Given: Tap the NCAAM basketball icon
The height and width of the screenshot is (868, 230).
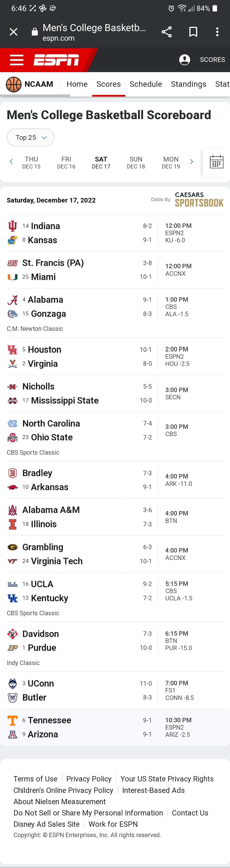Looking at the screenshot, I should [14, 84].
